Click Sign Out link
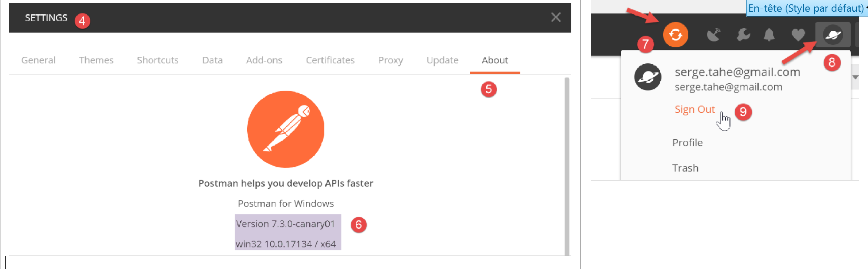The height and width of the screenshot is (269, 868). point(694,109)
